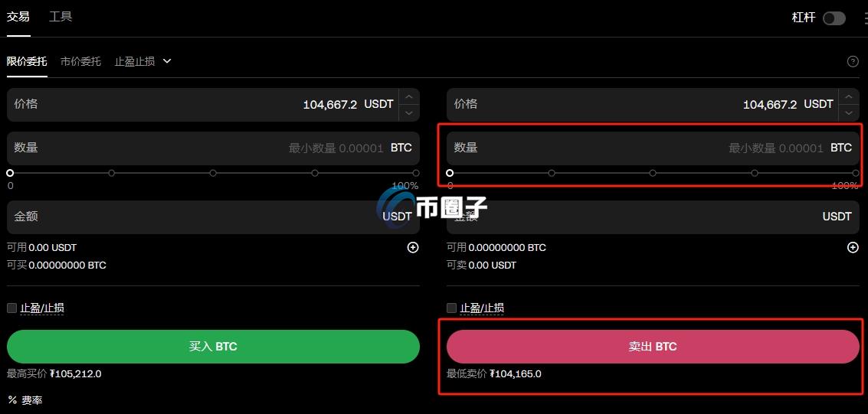Screen dimensions: 868x414
Task: Toggle the 杠杆 leverage switch
Action: (834, 18)
